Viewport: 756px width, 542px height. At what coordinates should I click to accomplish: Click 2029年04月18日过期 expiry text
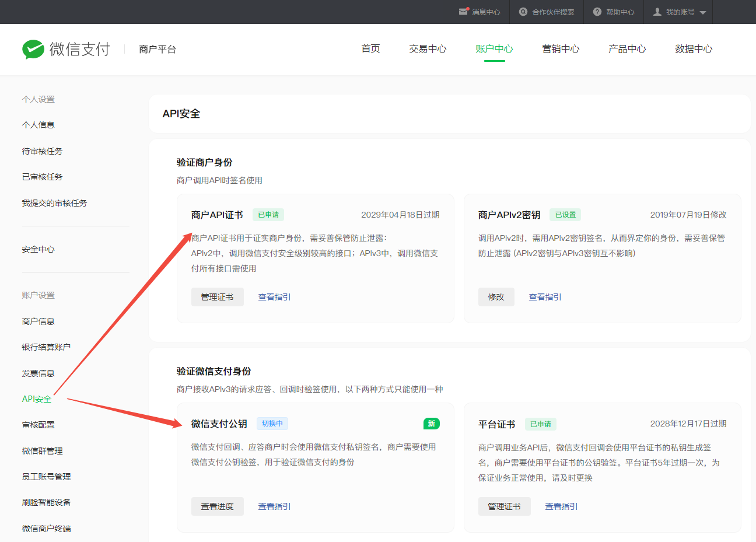(400, 215)
